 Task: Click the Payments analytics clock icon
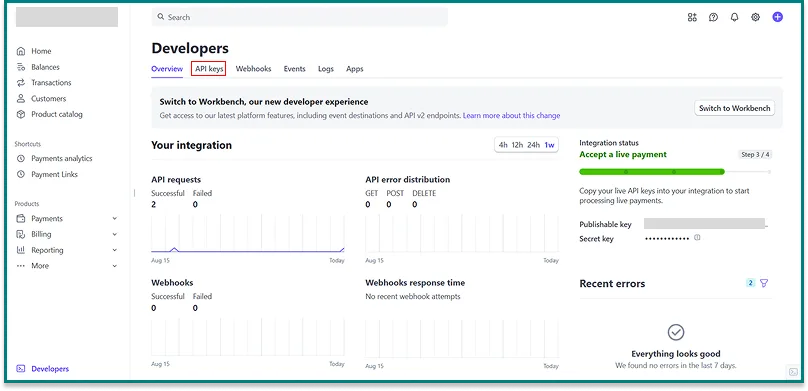point(21,159)
